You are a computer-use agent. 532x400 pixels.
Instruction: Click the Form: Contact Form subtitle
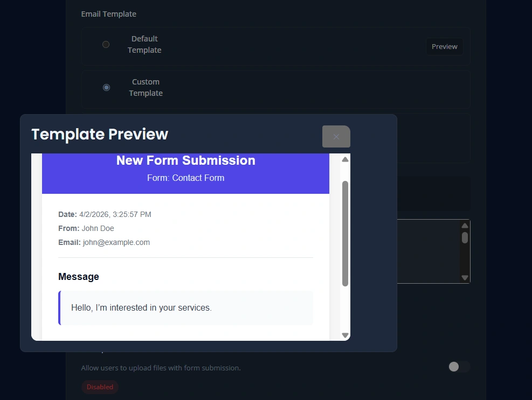pyautogui.click(x=185, y=178)
